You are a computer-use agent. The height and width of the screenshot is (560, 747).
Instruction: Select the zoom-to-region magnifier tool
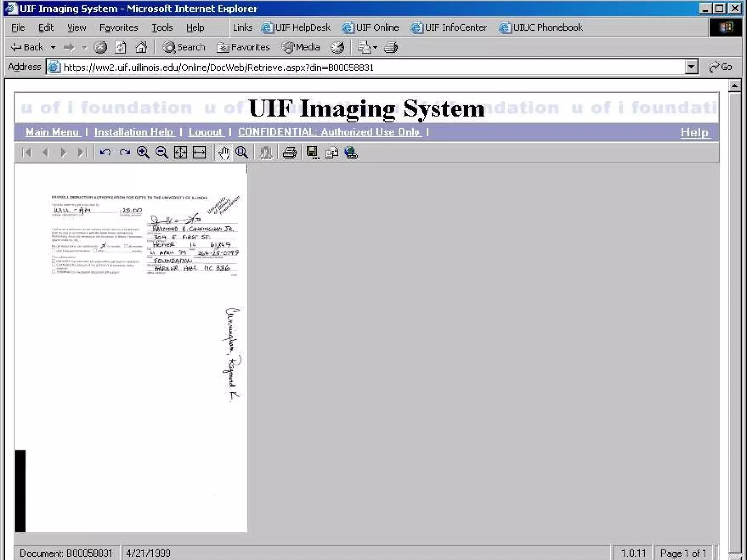(242, 152)
